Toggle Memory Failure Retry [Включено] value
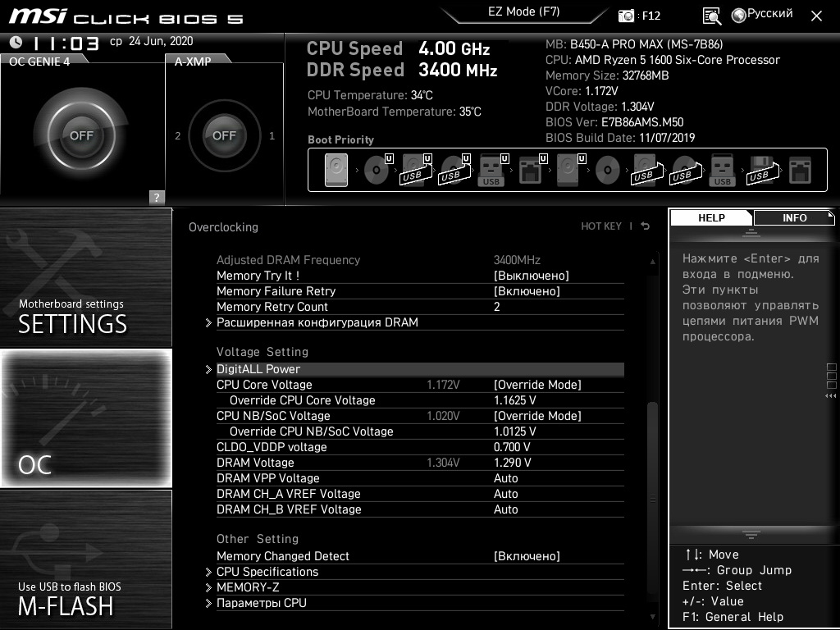Viewport: 840px width, 630px height. click(x=527, y=291)
